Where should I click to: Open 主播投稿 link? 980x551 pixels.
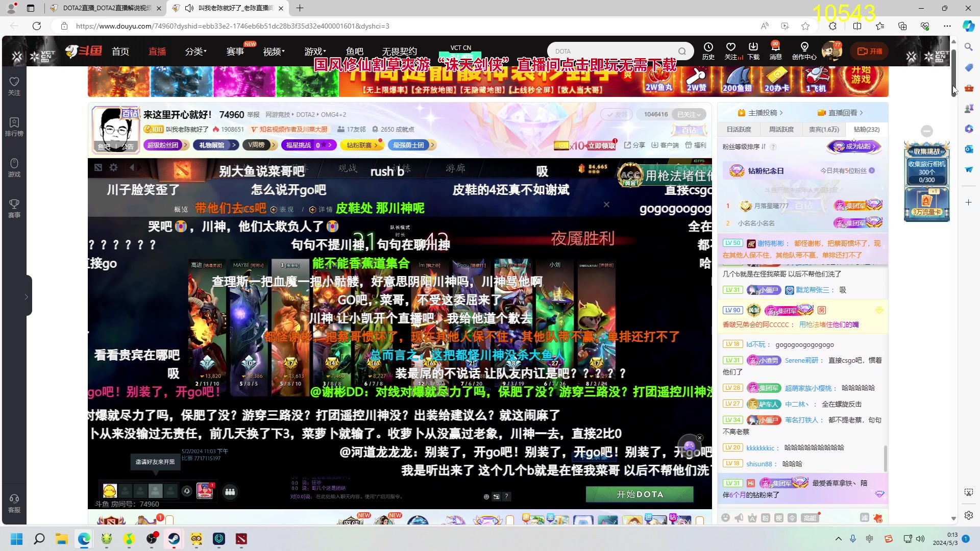click(x=759, y=113)
